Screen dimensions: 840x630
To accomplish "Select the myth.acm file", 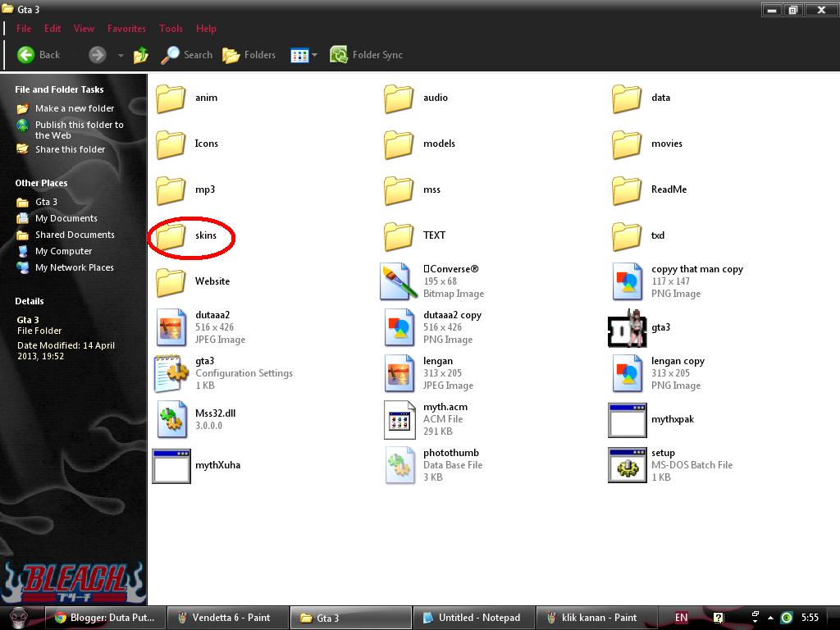I will coord(426,419).
